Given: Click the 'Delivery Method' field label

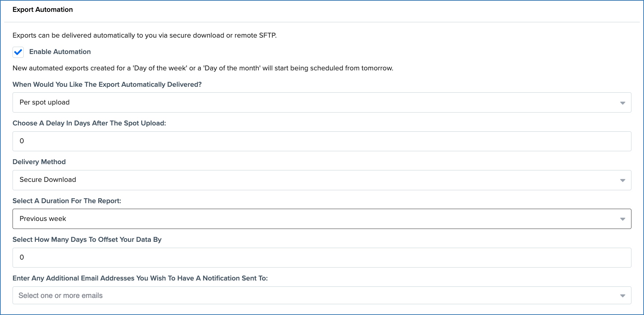Looking at the screenshot, I should 39,162.
